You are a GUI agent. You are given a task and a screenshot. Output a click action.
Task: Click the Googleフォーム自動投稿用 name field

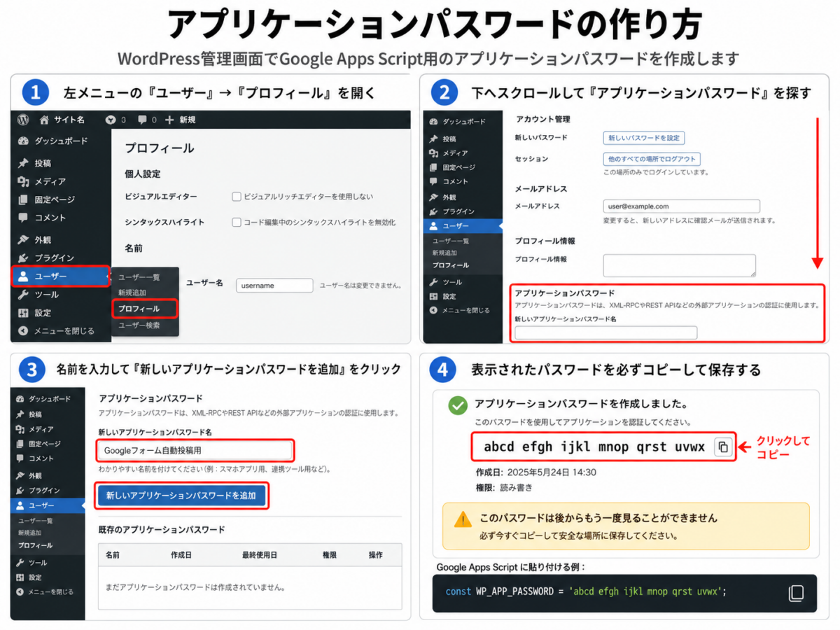(195, 450)
